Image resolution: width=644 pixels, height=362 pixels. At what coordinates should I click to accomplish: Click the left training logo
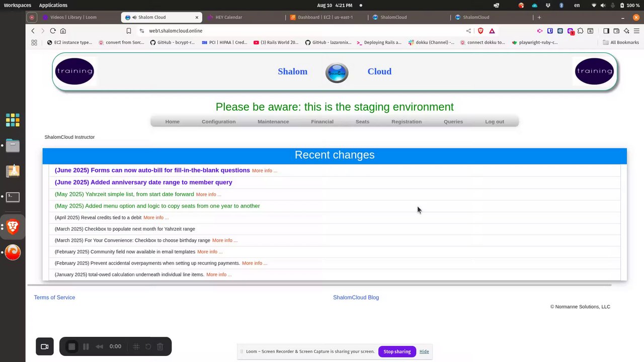[x=74, y=71]
